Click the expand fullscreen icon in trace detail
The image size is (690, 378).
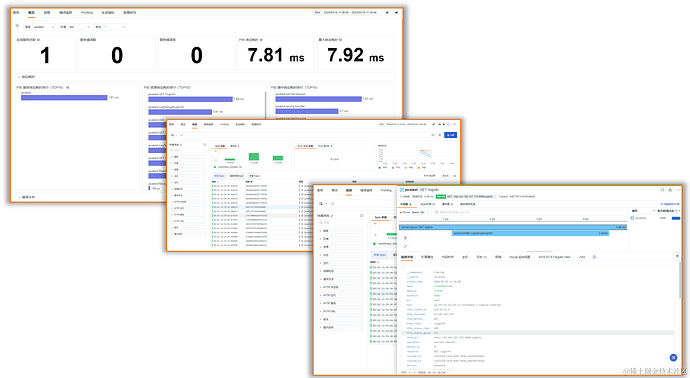click(662, 190)
